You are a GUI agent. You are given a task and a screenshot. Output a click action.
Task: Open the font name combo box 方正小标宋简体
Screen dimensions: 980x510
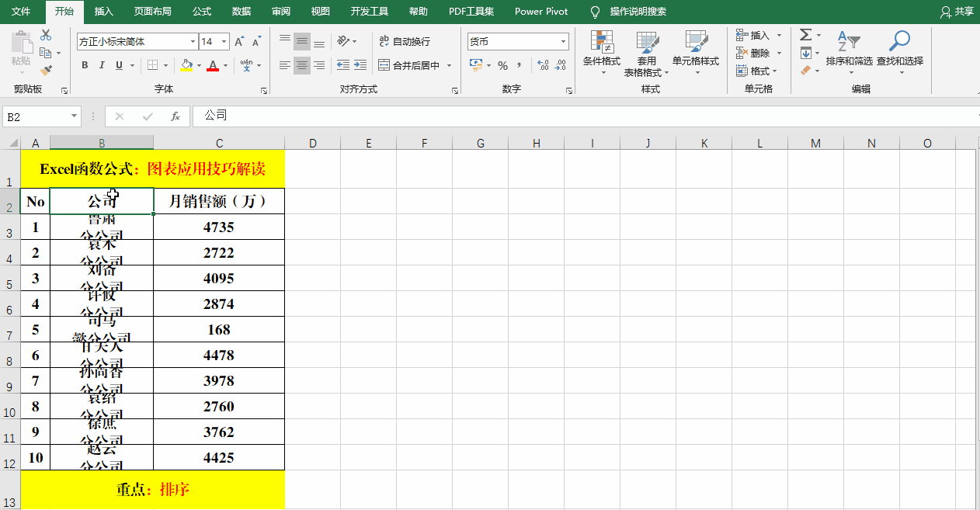(137, 41)
